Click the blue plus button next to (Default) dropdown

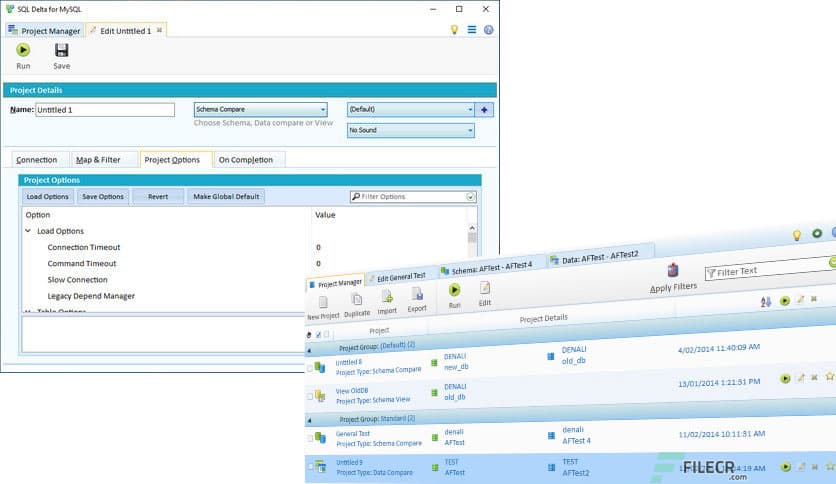pyautogui.click(x=484, y=110)
